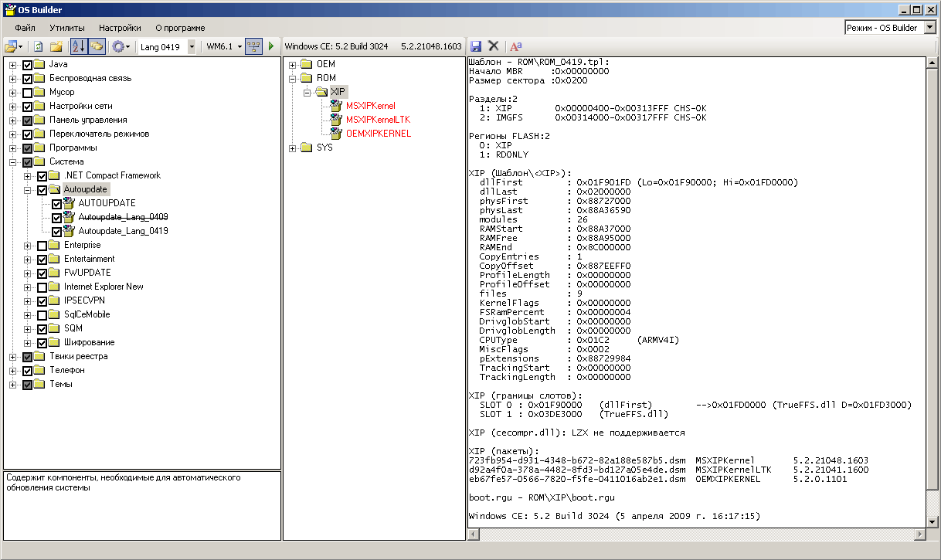Toggle the Autoupdate_Lang_0419 checkbox

tap(57, 231)
